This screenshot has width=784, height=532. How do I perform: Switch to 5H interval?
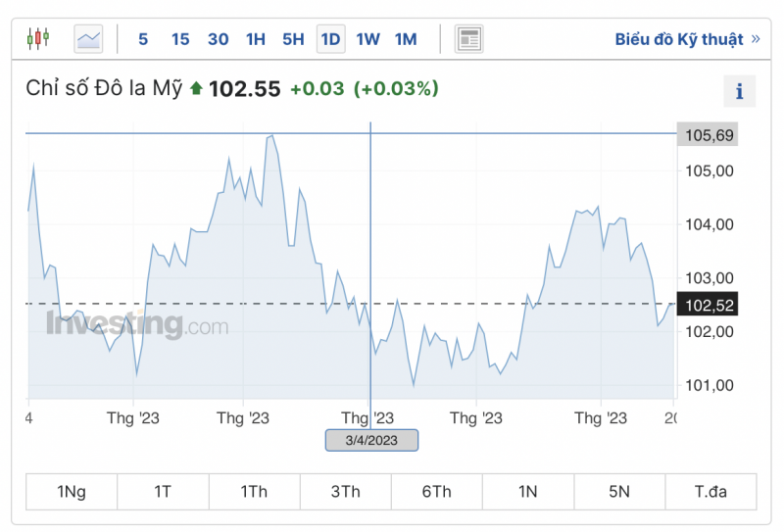[x=293, y=39]
